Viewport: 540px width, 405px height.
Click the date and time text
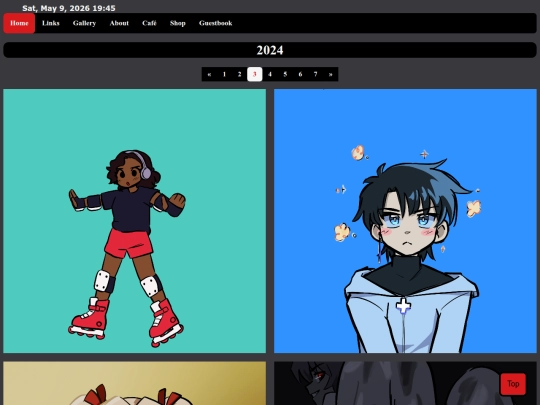pos(69,8)
